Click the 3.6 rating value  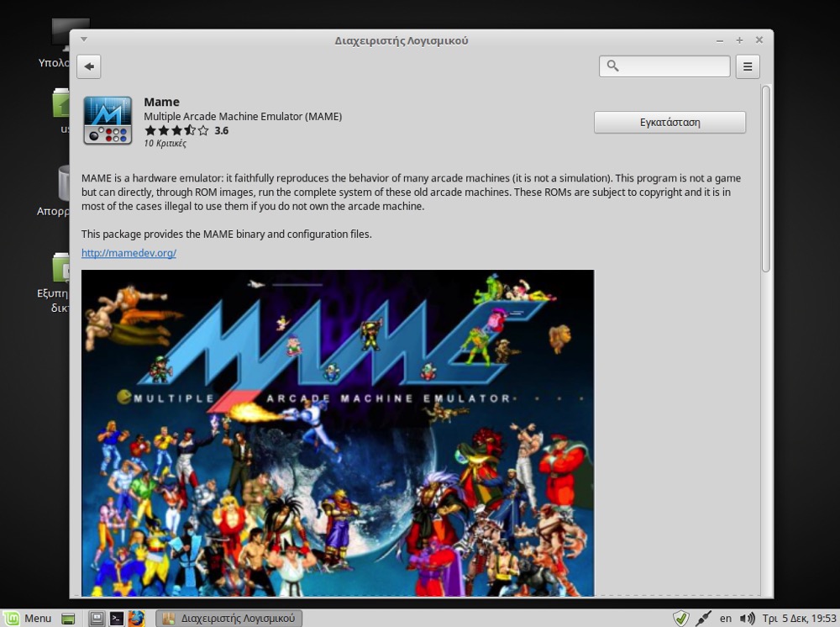[x=221, y=131]
